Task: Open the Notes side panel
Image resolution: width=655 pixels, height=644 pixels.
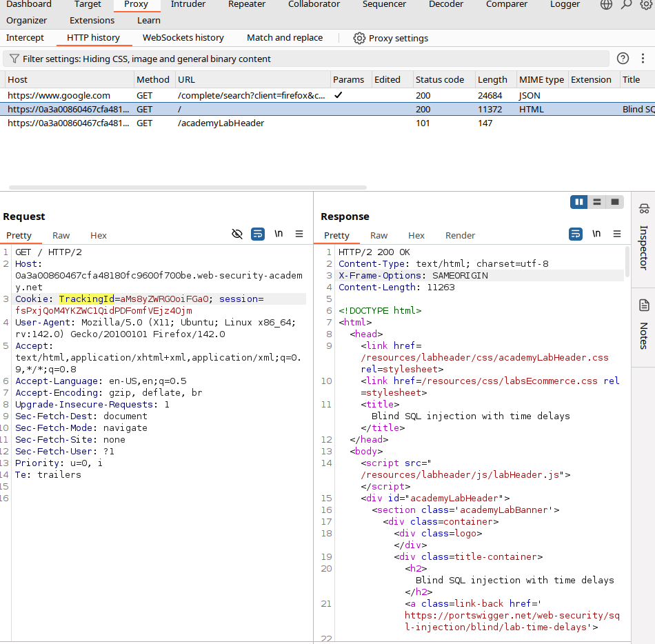Action: [644, 325]
